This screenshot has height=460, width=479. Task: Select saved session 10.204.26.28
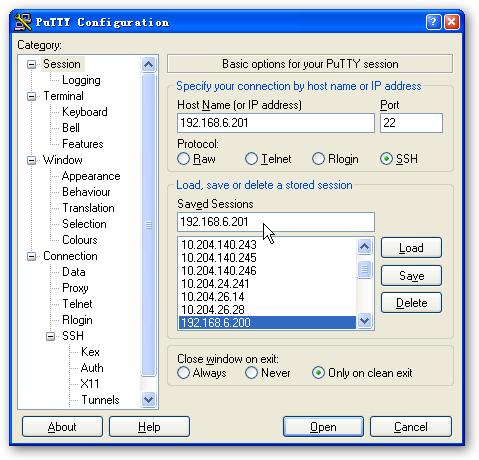click(267, 310)
